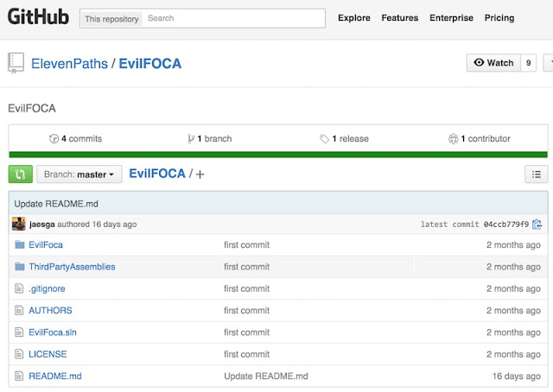Open the README.md file link

[55, 376]
